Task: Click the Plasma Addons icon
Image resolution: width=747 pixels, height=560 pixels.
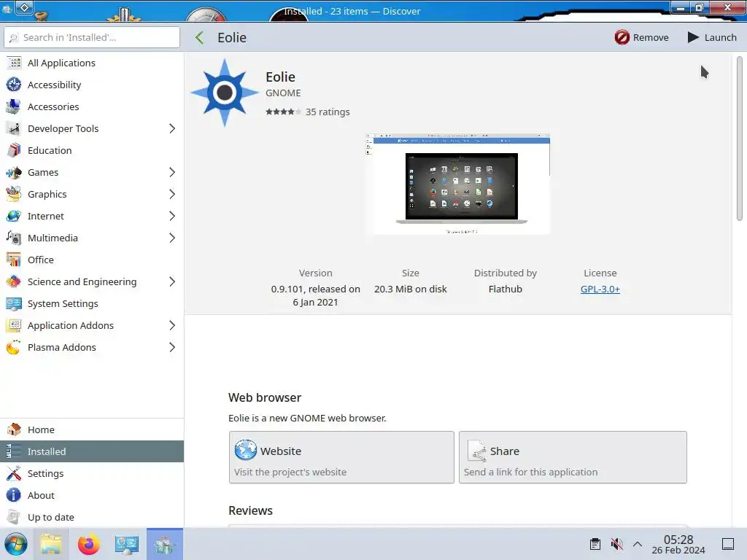Action: [x=14, y=348]
